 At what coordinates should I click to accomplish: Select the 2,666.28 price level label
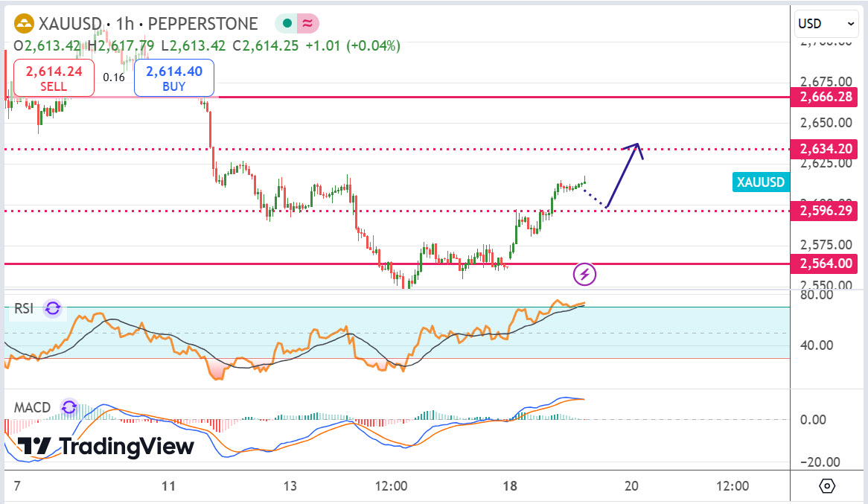coord(825,98)
